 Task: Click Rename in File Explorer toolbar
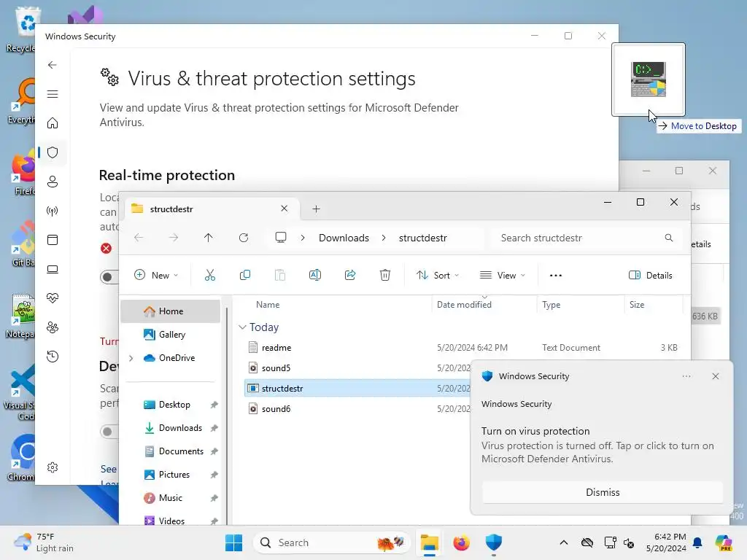click(x=315, y=275)
